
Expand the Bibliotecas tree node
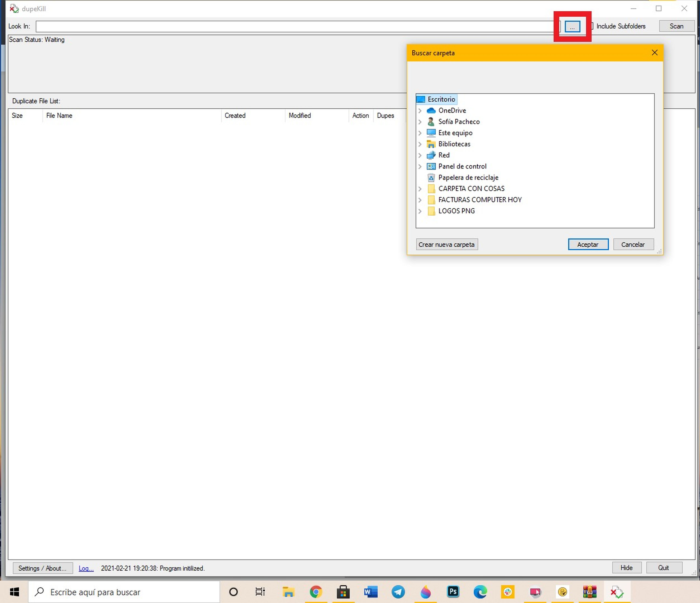pyautogui.click(x=420, y=144)
